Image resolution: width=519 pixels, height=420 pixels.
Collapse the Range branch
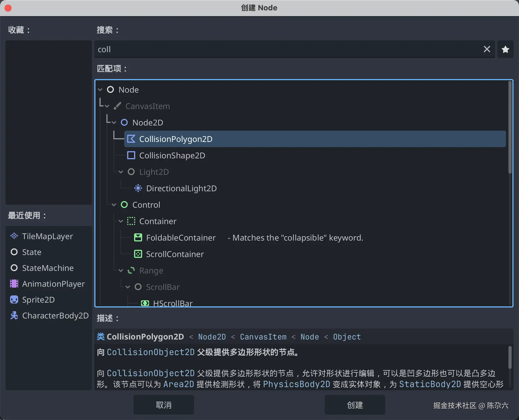click(121, 271)
